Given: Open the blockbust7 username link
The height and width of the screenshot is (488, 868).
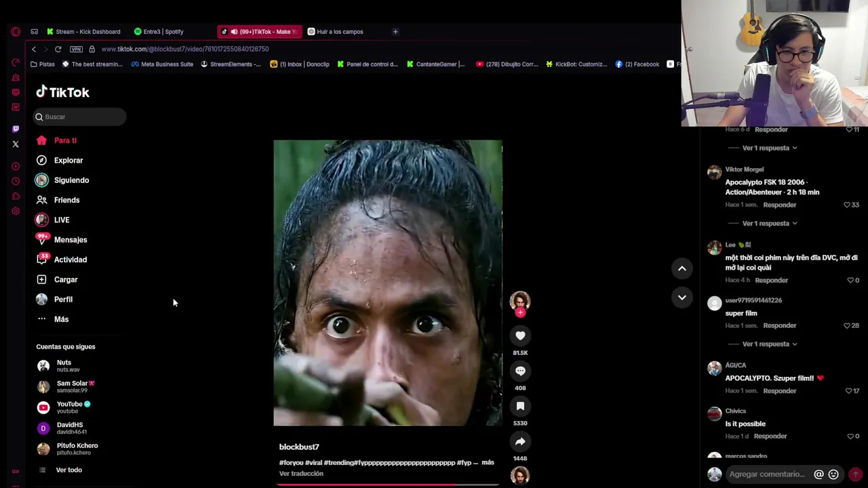Looking at the screenshot, I should pos(299,447).
